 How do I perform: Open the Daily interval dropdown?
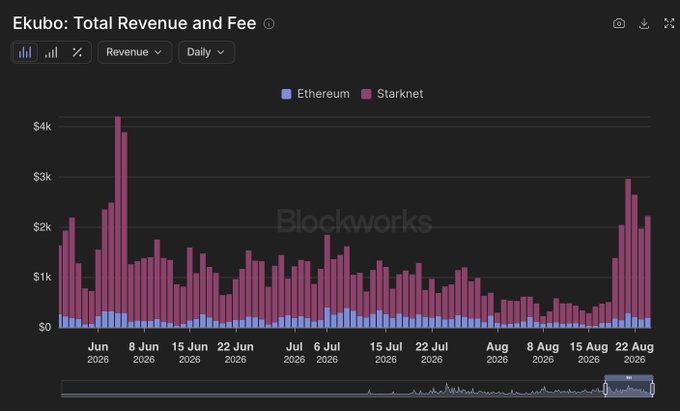pos(206,52)
